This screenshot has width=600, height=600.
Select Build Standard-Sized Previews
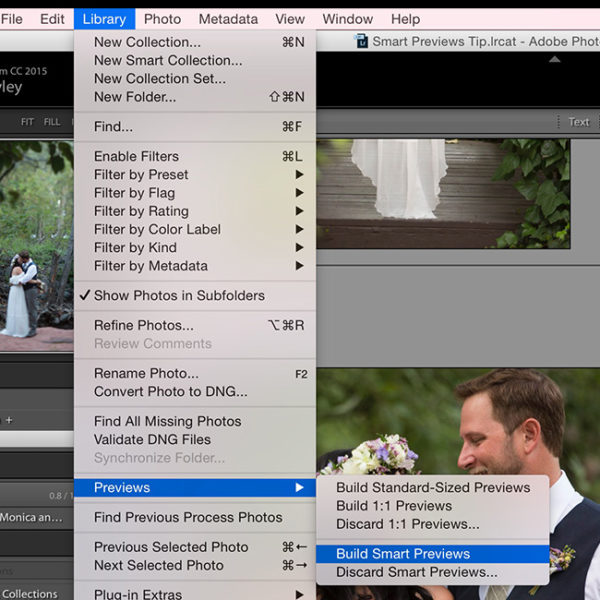pos(432,487)
